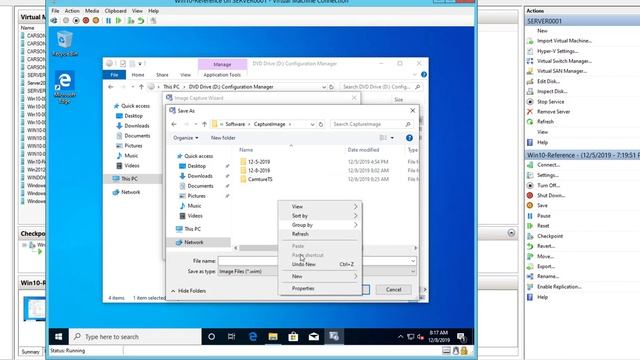Click the Save As help icon
The width and height of the screenshot is (640, 360).
point(409,138)
